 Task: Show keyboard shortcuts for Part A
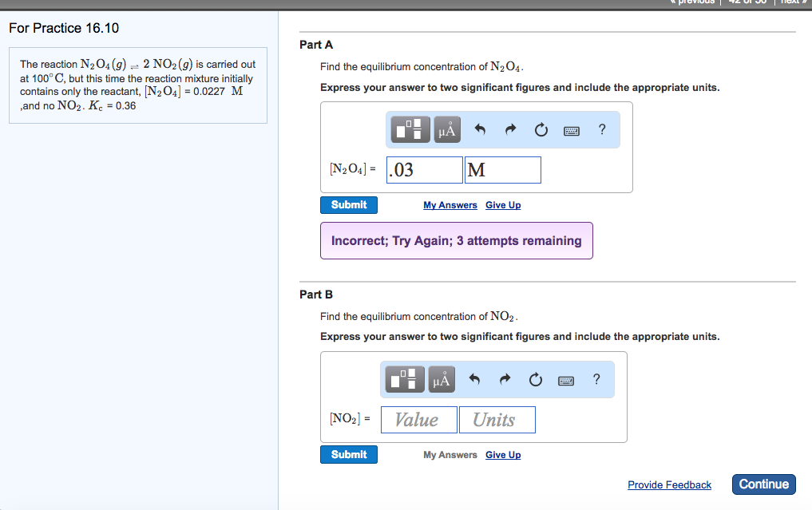[x=571, y=130]
